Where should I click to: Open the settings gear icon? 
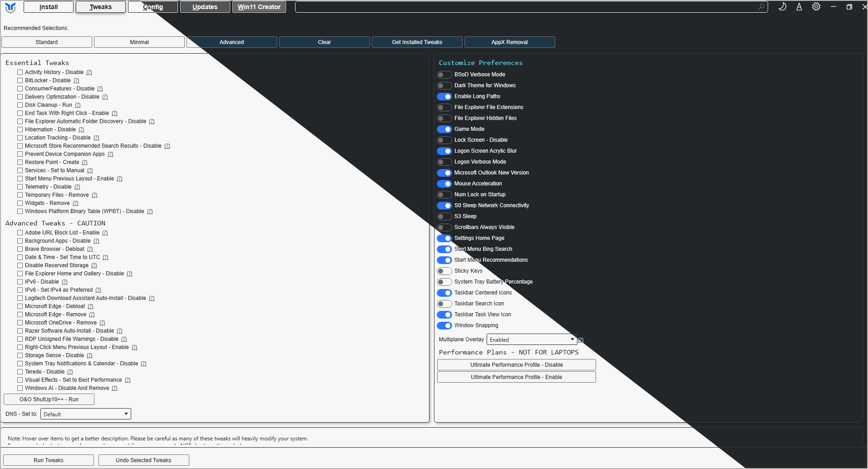coord(816,7)
